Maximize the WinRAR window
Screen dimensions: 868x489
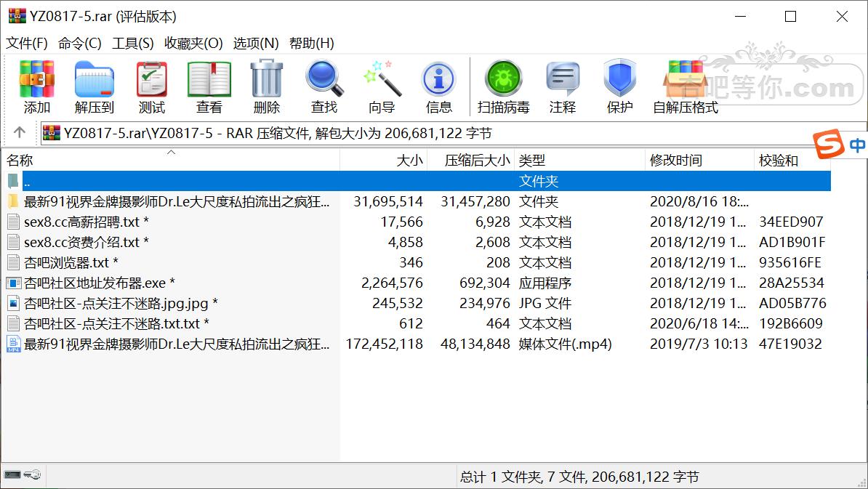tap(790, 17)
